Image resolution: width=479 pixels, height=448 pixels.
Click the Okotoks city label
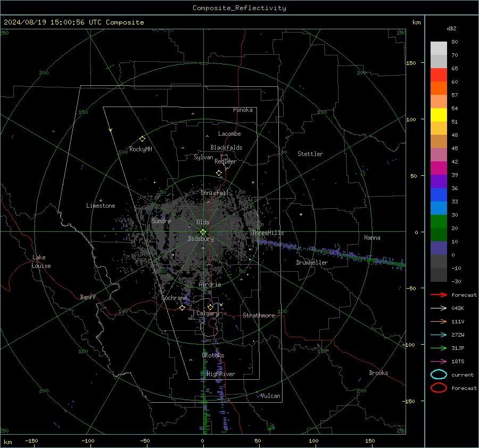213,355
